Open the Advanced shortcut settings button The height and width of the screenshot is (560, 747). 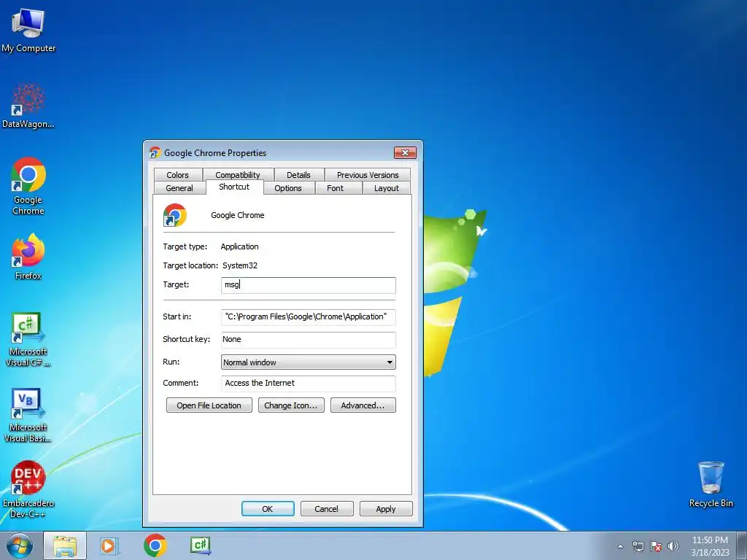pos(363,405)
